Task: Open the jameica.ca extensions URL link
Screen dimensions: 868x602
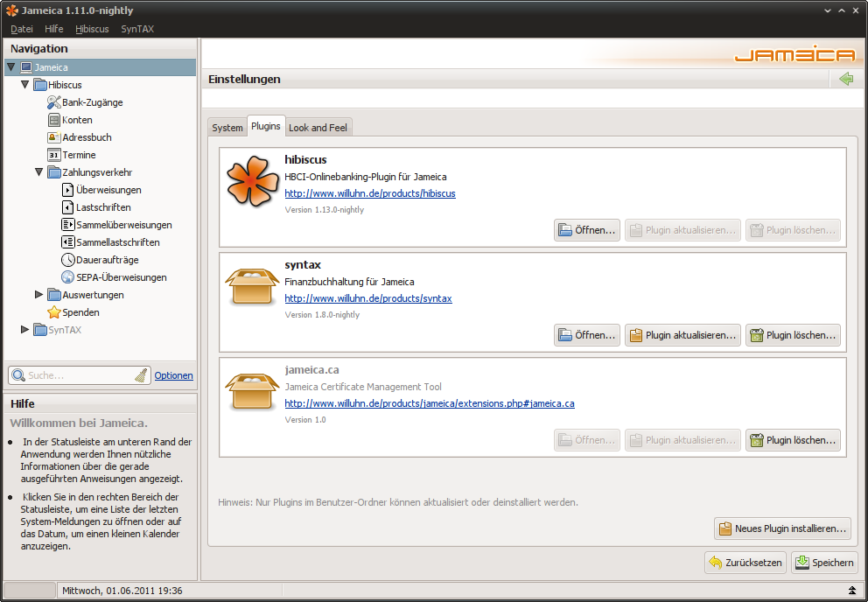Action: point(430,403)
